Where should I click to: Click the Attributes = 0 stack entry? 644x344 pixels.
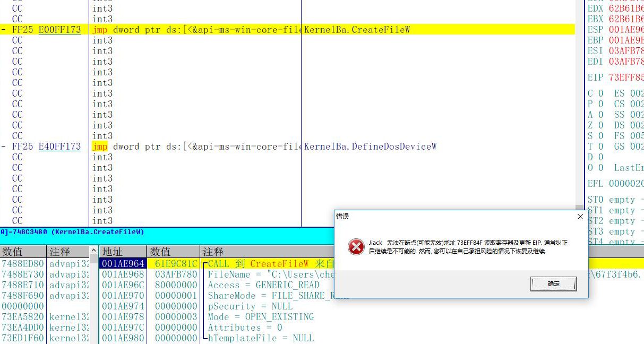[x=245, y=328]
